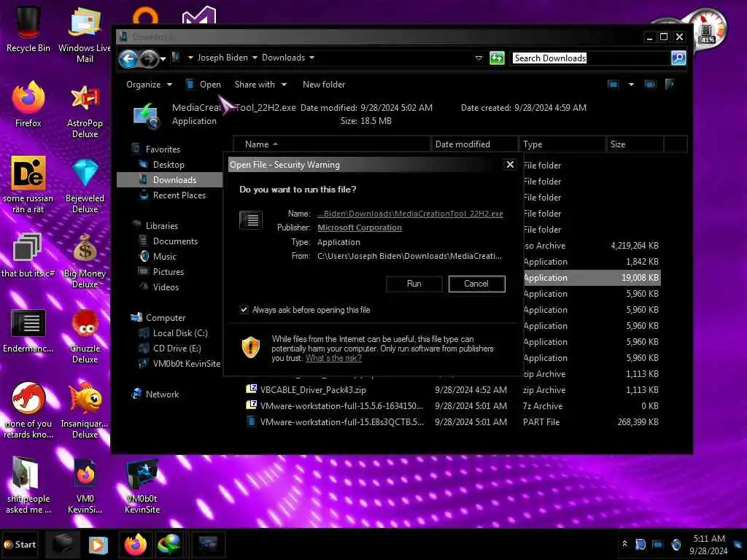747x560 pixels.
Task: Open media player taskbar icon
Action: [x=98, y=545]
